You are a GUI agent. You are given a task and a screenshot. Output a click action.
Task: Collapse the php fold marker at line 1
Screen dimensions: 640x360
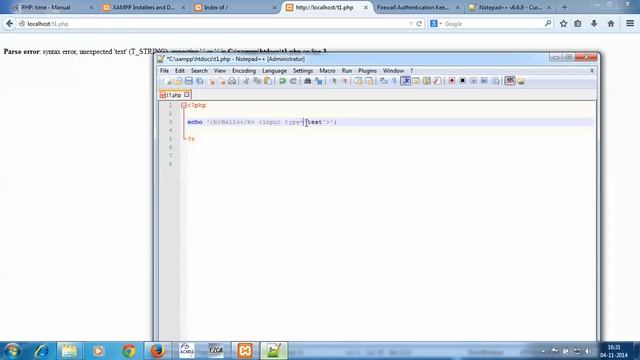(x=184, y=105)
